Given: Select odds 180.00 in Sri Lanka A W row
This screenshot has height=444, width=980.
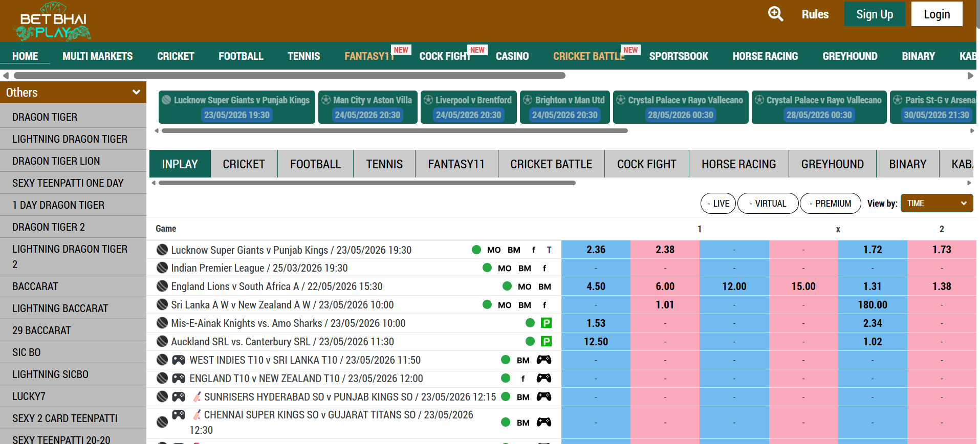Looking at the screenshot, I should [x=873, y=305].
